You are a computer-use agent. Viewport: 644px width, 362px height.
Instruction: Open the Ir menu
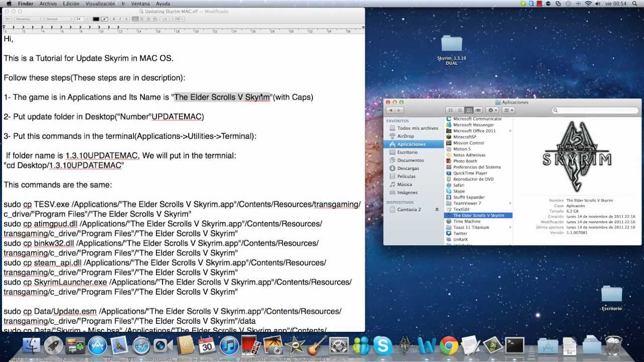pos(124,4)
